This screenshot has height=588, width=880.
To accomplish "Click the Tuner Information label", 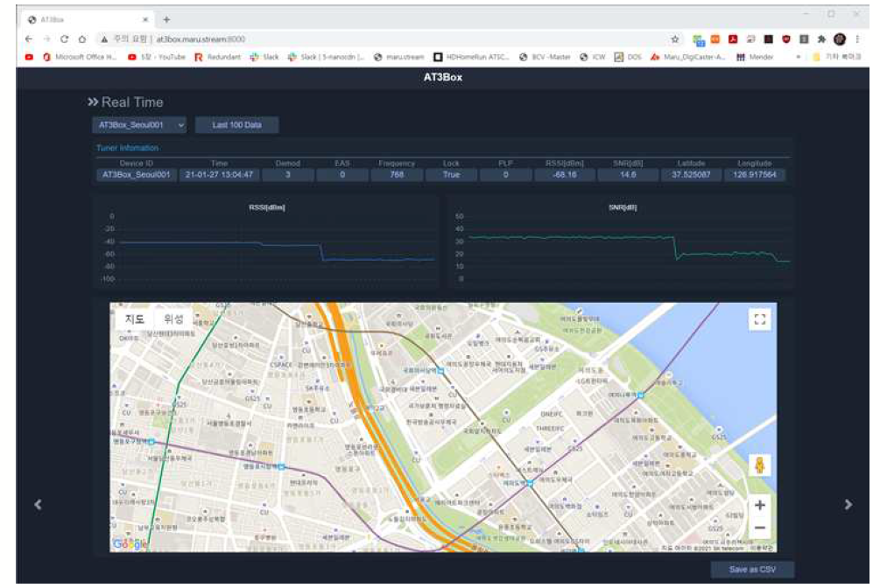I will (127, 148).
